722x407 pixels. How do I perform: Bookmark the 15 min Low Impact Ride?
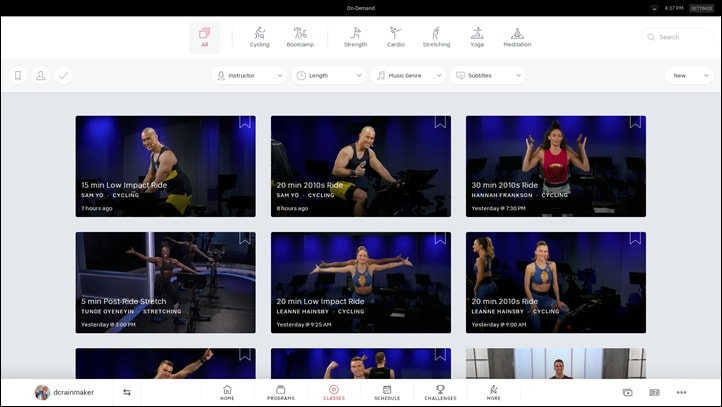click(245, 122)
